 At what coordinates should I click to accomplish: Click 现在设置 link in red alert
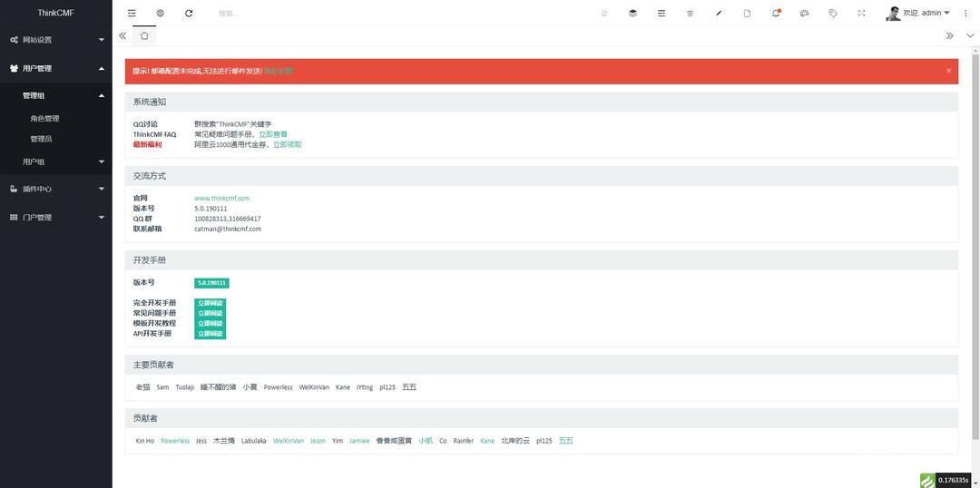pos(279,72)
